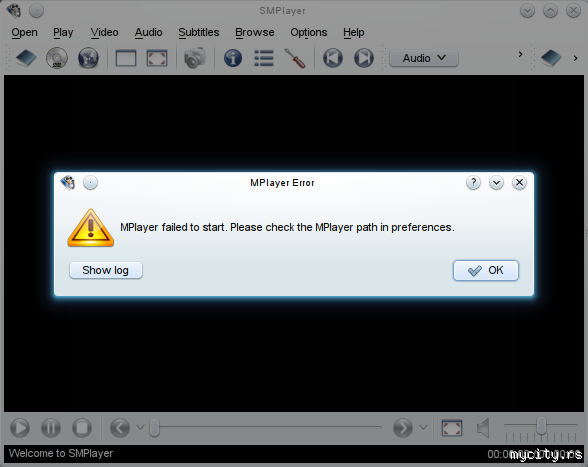Open preferences with the screwdriver icon
The width and height of the screenshot is (588, 467).
coord(295,58)
